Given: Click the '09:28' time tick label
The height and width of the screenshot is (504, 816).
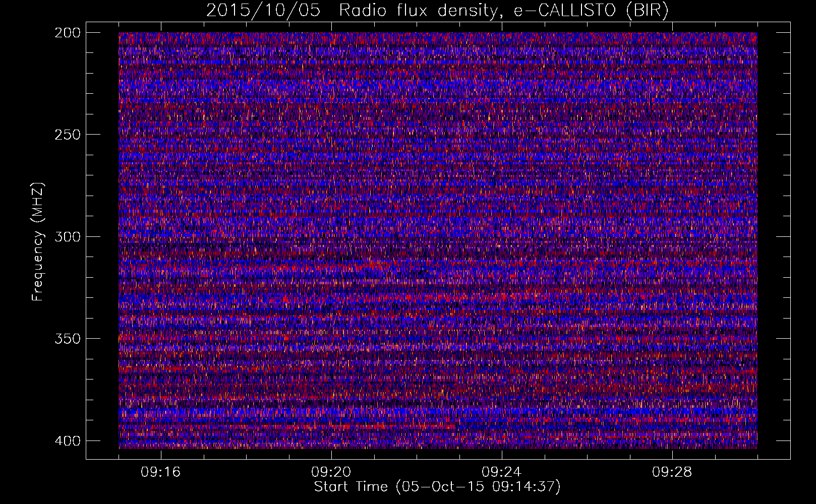Looking at the screenshot, I should [x=672, y=472].
